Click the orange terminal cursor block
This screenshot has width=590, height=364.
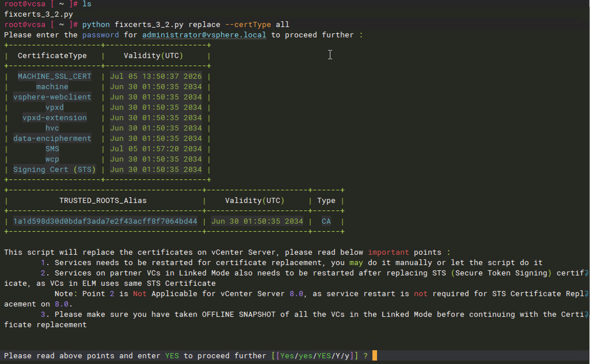[x=374, y=356]
